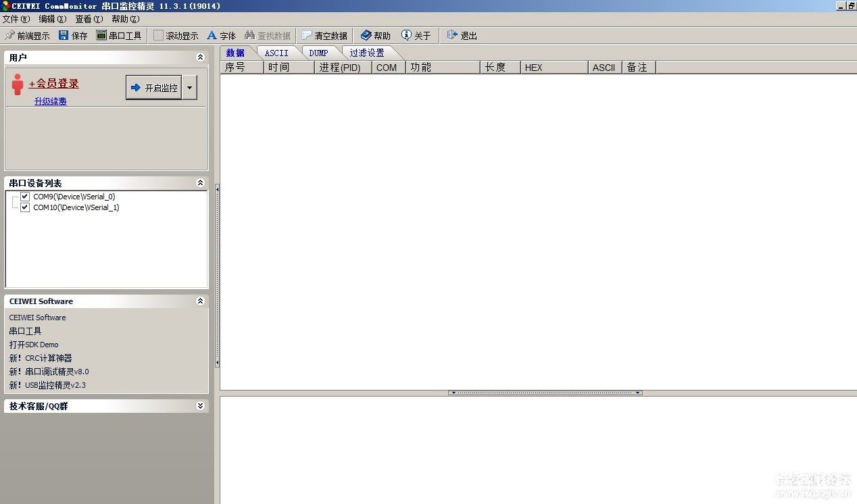Click the +会员登录 login link
The image size is (857, 504).
click(53, 84)
